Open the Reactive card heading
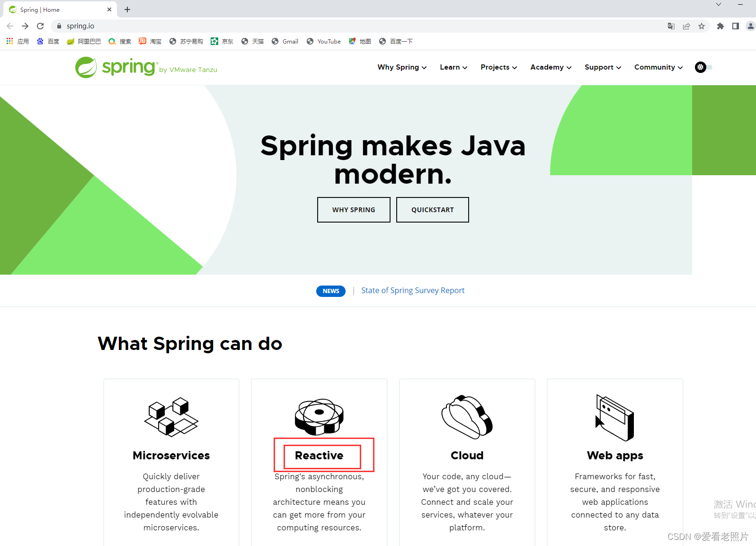This screenshot has height=546, width=756. (x=319, y=456)
